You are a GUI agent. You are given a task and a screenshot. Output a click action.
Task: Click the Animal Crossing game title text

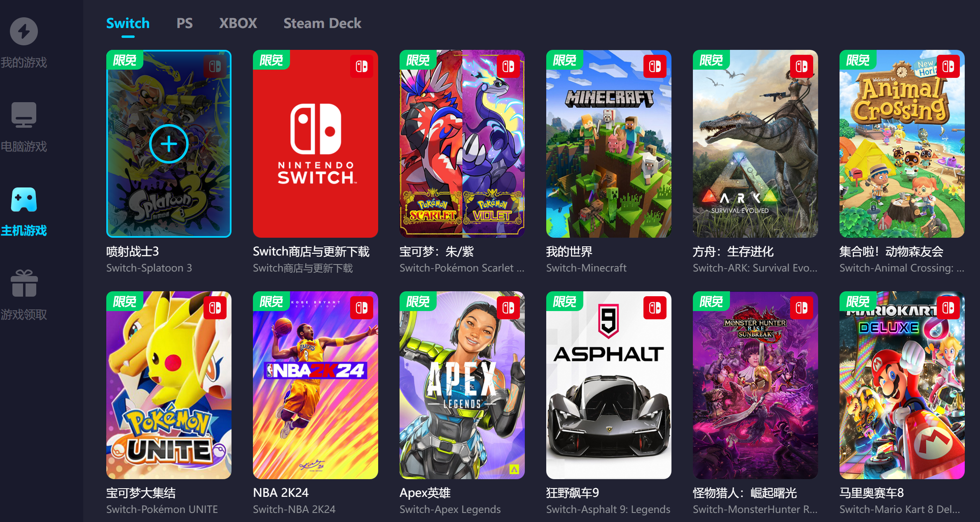891,251
